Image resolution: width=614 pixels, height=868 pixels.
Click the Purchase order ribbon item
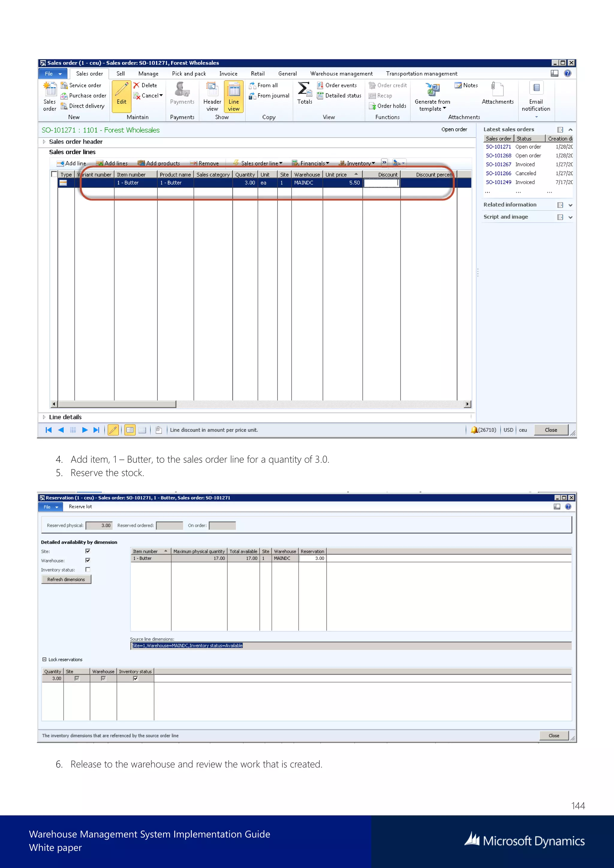click(x=84, y=96)
